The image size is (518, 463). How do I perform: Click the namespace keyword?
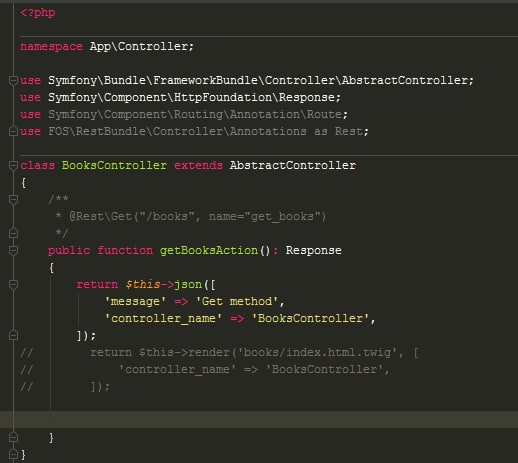pos(51,46)
